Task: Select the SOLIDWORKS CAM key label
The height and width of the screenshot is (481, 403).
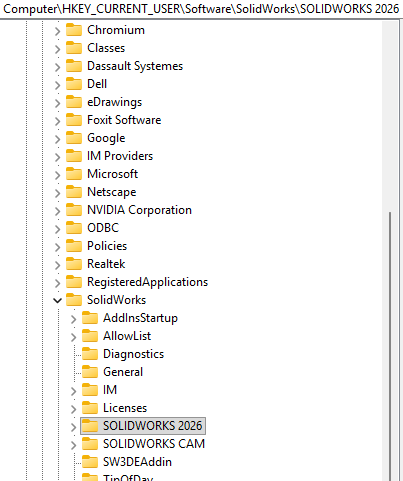Action: pyautogui.click(x=154, y=444)
